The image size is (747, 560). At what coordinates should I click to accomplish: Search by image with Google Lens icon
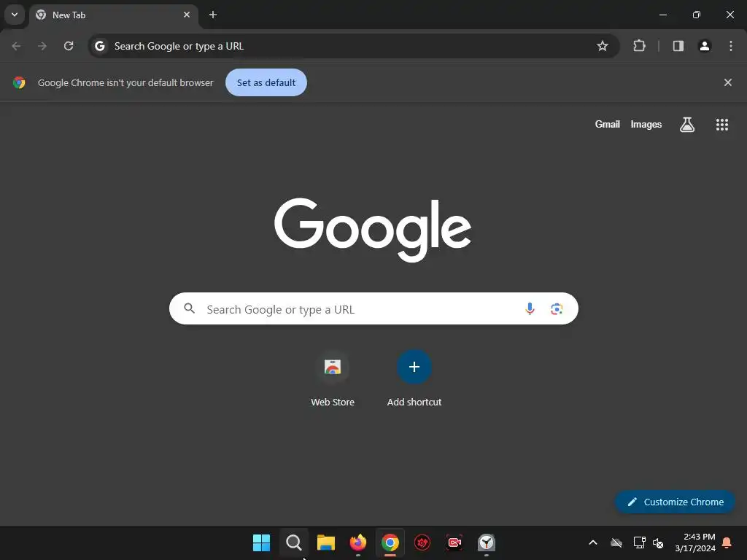[557, 308]
